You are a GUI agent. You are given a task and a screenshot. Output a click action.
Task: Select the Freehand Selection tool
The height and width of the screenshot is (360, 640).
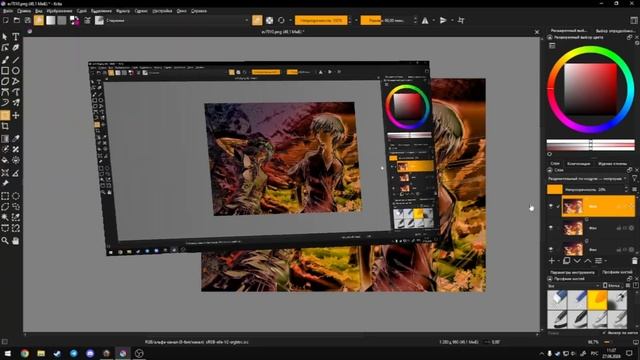coord(16,207)
